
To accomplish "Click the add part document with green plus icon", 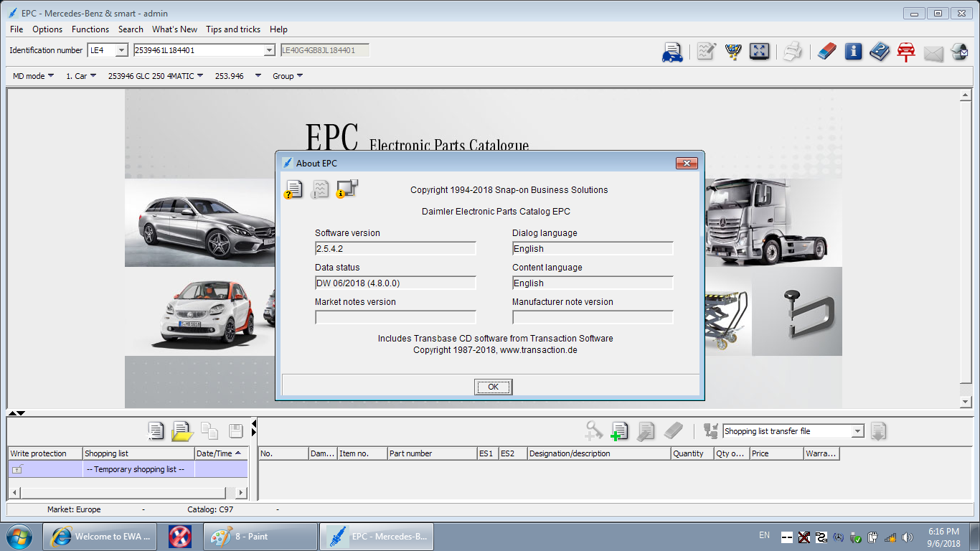I will (x=619, y=430).
